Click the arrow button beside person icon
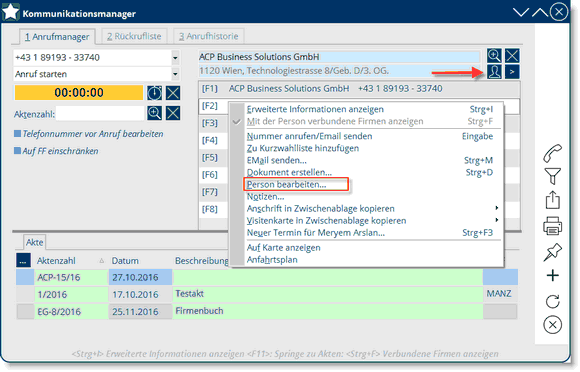 pyautogui.click(x=512, y=72)
